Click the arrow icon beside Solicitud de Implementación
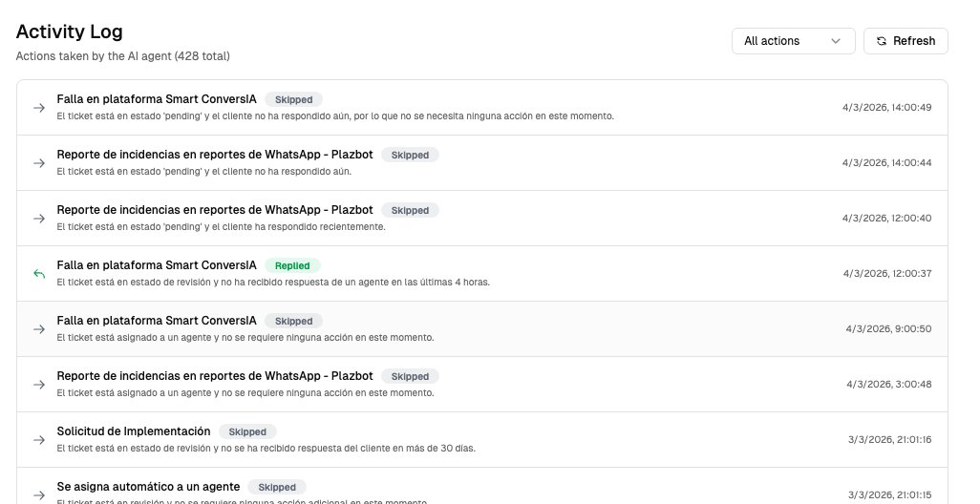This screenshot has height=504, width=980. pyautogui.click(x=39, y=440)
